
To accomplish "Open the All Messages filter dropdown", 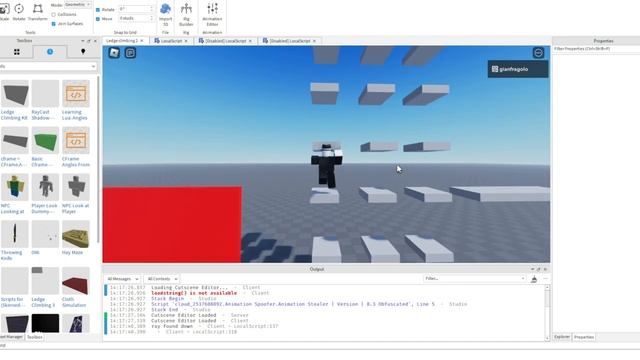I will 122,279.
